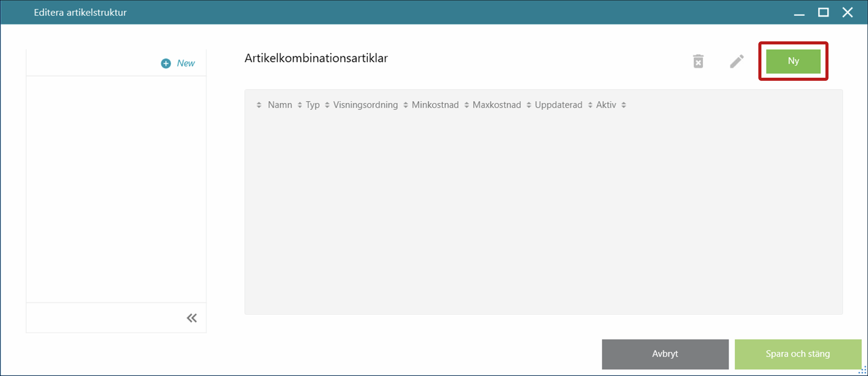Collapse the left panel with double chevron
This screenshot has width=868, height=376.
(192, 318)
